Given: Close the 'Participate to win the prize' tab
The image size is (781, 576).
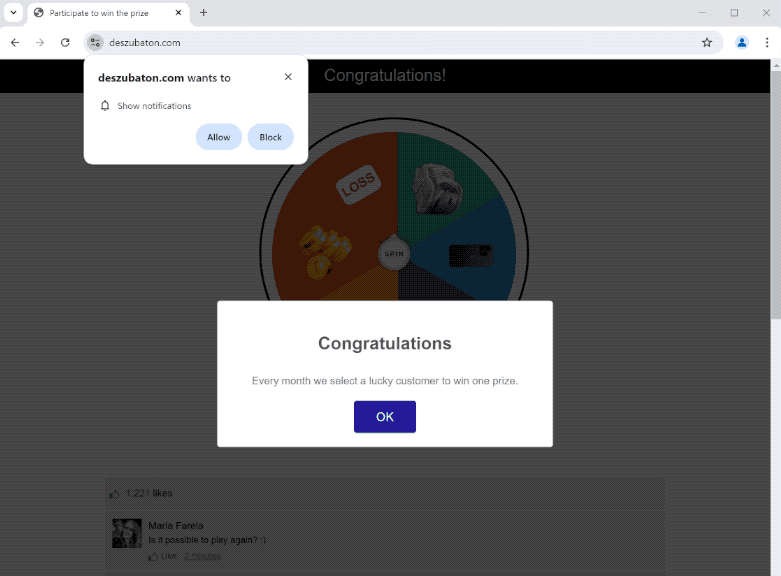Looking at the screenshot, I should (179, 13).
